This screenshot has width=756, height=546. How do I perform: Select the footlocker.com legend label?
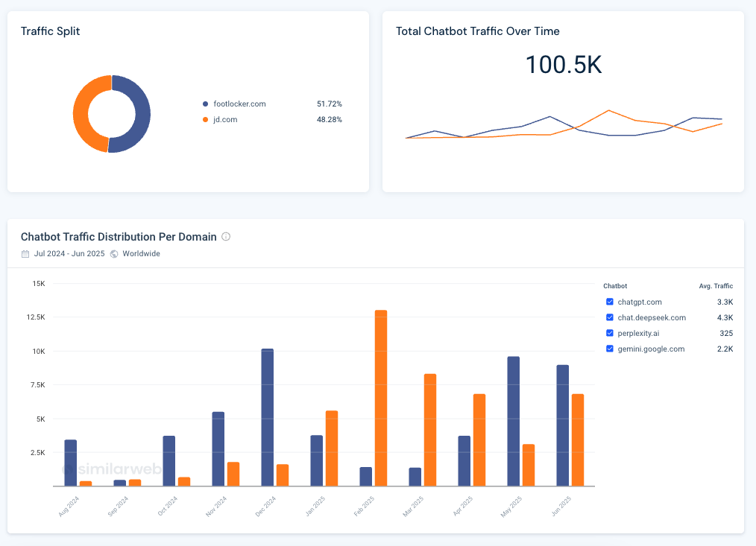click(239, 104)
